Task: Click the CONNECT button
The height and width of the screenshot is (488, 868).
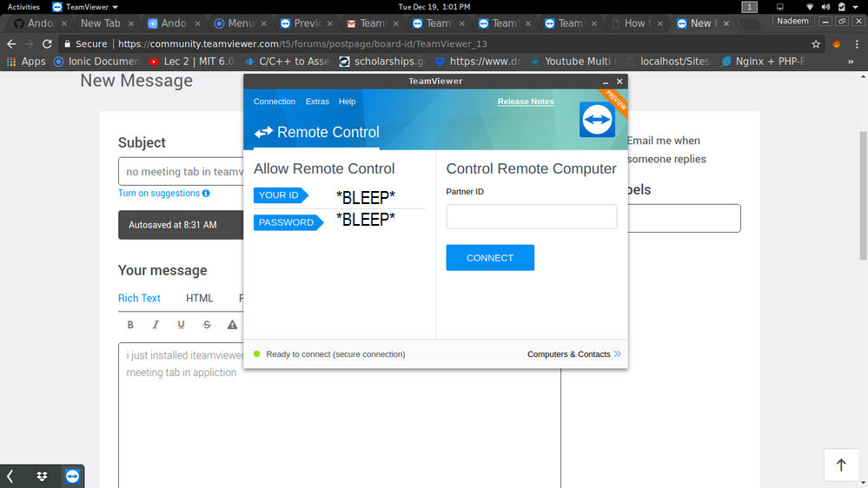Action: pos(490,258)
